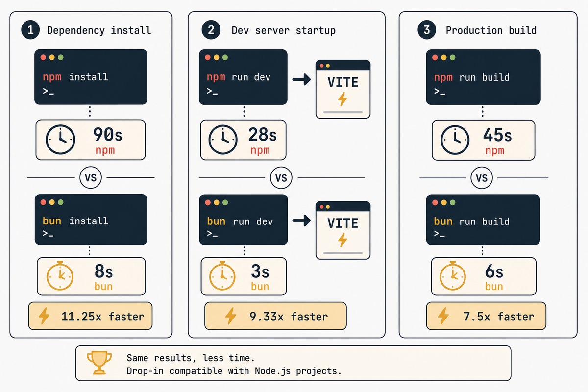Image resolution: width=588 pixels, height=392 pixels.
Task: Click the 'Dependency install' heading
Action: [99, 30]
